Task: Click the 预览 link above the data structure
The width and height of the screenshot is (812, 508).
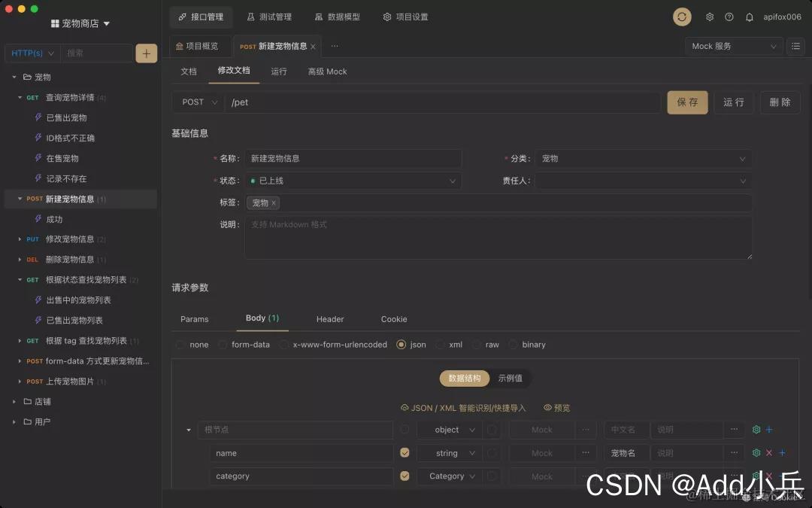Action: (557, 407)
